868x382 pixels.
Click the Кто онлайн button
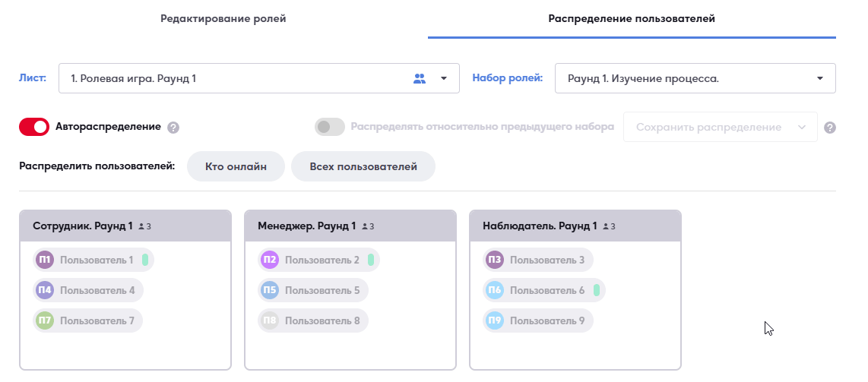236,166
